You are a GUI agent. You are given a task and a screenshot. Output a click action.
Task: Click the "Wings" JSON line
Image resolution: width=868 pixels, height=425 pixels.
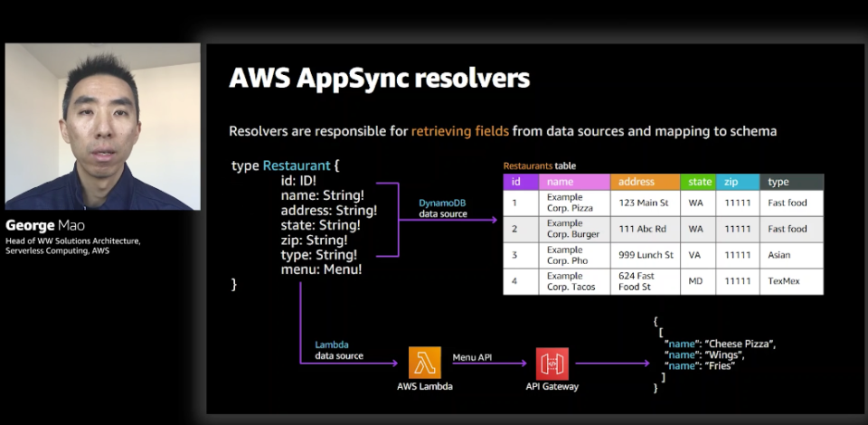pyautogui.click(x=704, y=354)
